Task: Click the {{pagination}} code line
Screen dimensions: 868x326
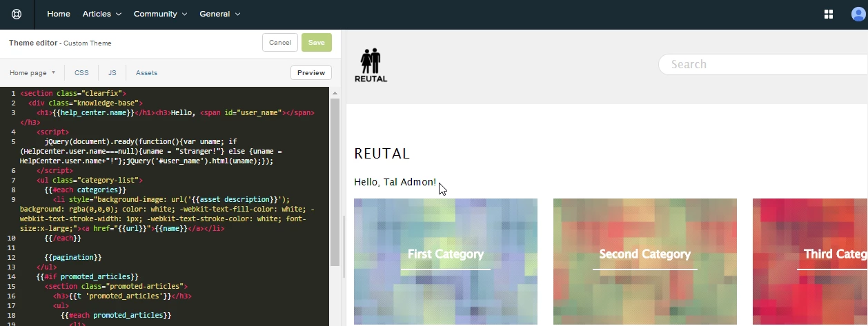Action: click(x=73, y=257)
